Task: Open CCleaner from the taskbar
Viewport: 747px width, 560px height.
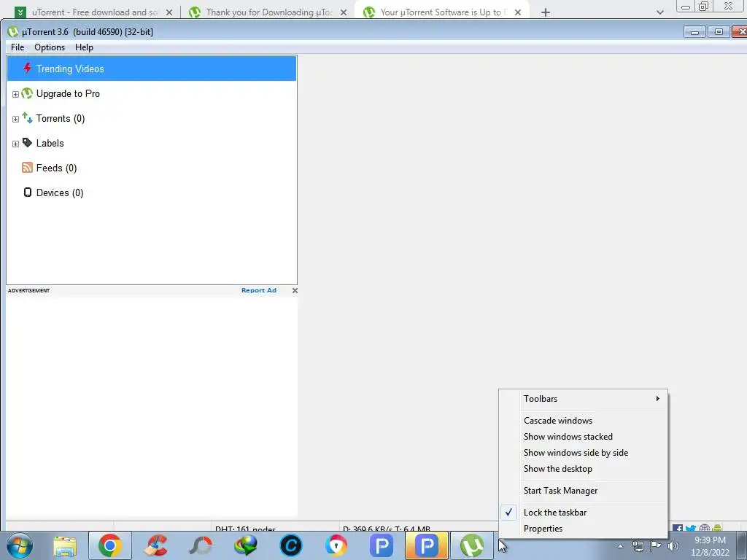Action: 155,545
